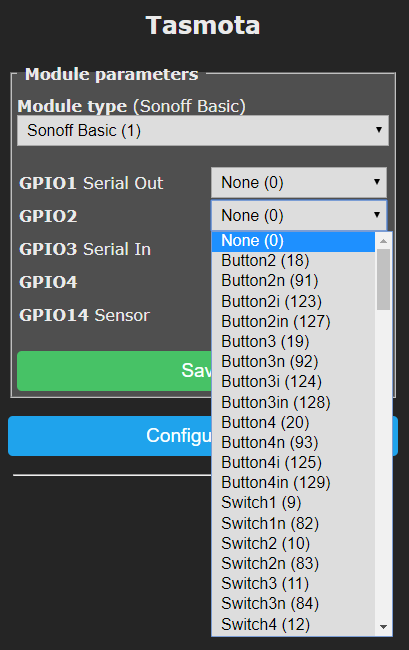Choose Button4i (125) entry
409x650 pixels.
293,463
